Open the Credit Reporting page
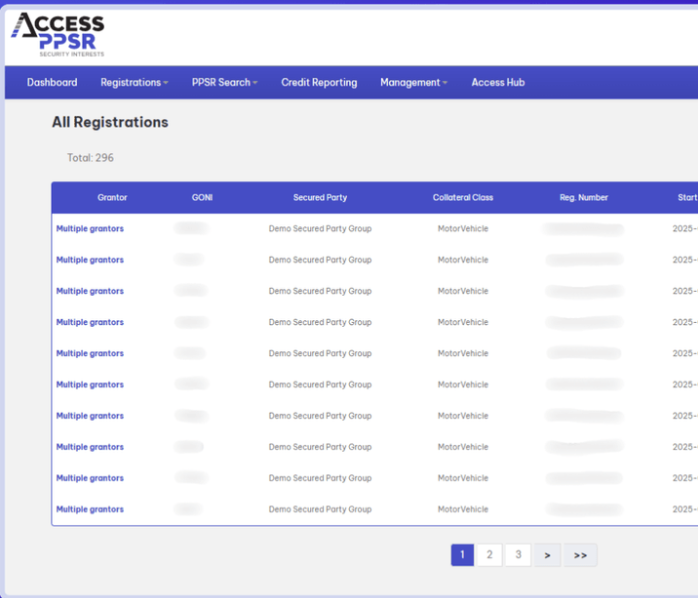Viewport: 698px width, 598px height. coord(319,82)
